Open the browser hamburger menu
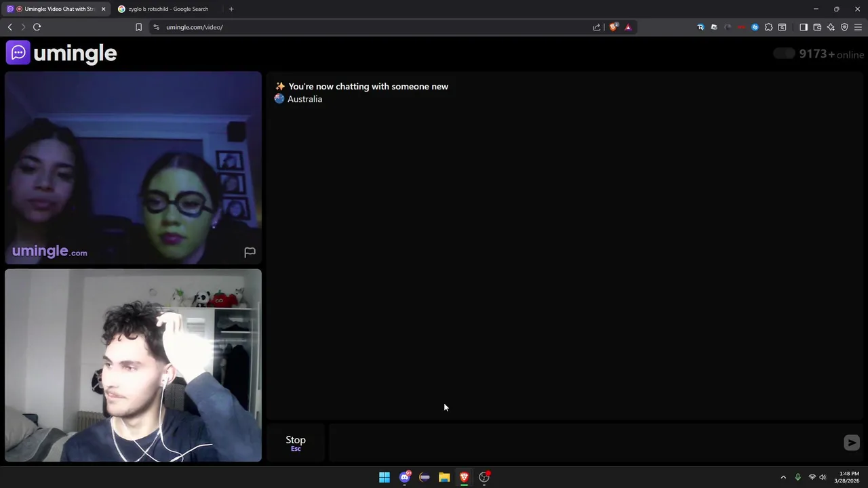 (x=858, y=27)
